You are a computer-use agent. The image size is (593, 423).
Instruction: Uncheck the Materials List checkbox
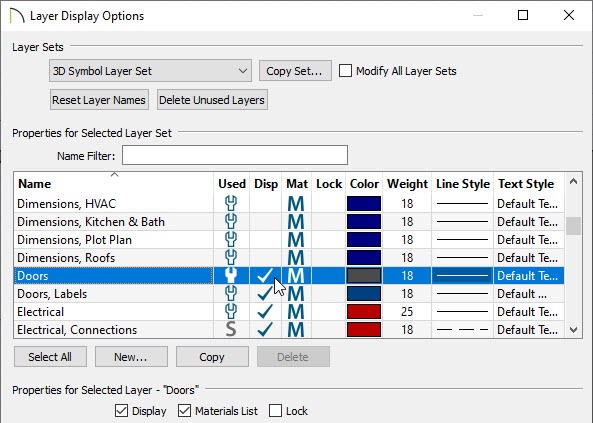click(x=184, y=411)
